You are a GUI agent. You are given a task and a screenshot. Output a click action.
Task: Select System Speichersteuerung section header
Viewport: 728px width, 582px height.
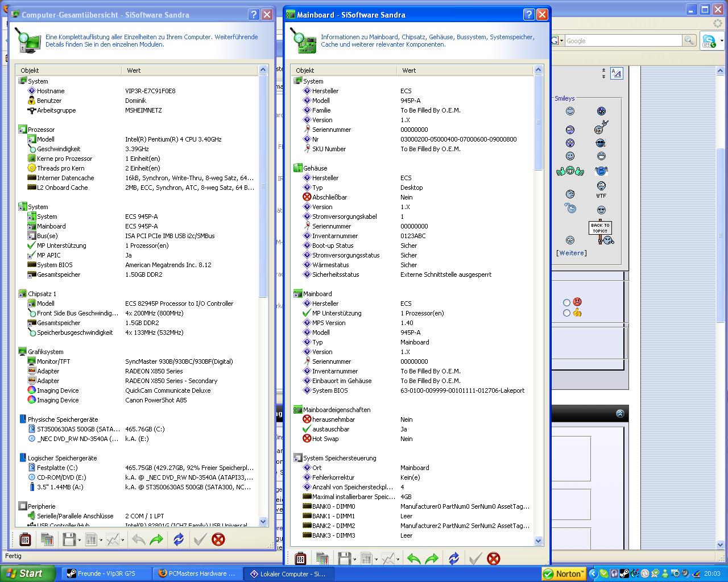pyautogui.click(x=340, y=458)
